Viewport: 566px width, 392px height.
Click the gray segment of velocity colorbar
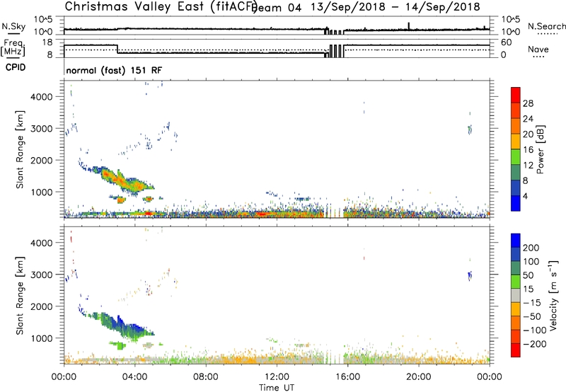coord(516,296)
